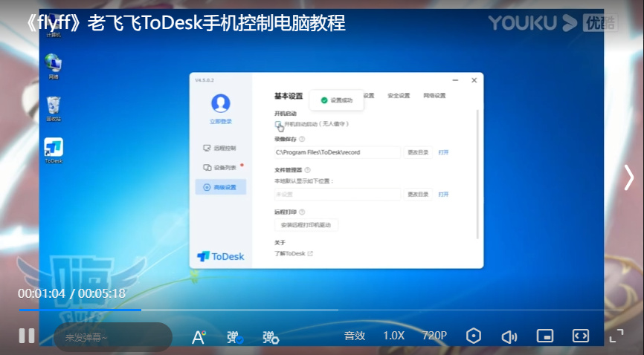This screenshot has width=644, height=355.
Task: Click the danmaku input field 来发弹幕
Action: pyautogui.click(x=113, y=337)
